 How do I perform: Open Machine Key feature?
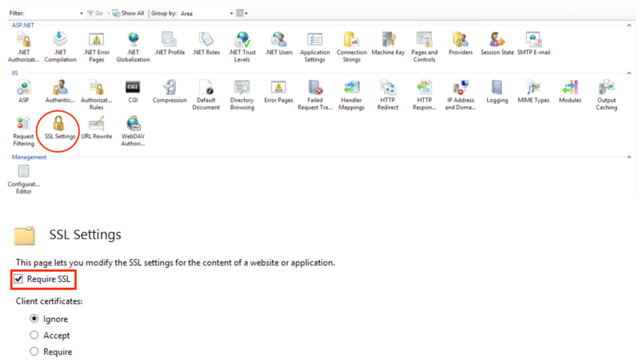pos(388,44)
